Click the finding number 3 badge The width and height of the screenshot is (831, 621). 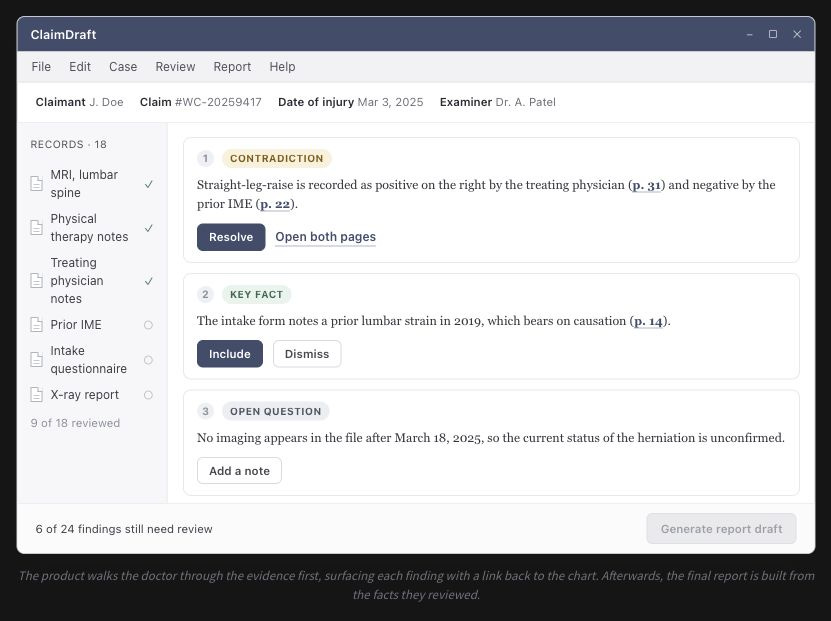206,412
